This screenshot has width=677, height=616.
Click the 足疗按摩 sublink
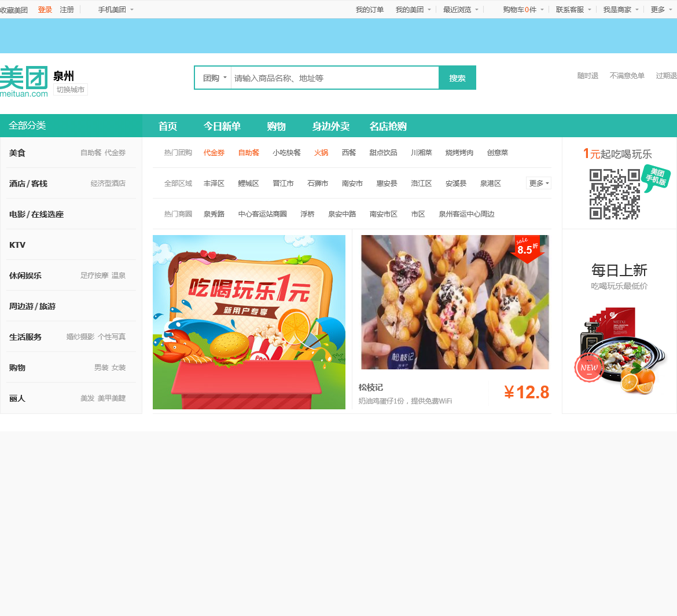[x=94, y=276]
